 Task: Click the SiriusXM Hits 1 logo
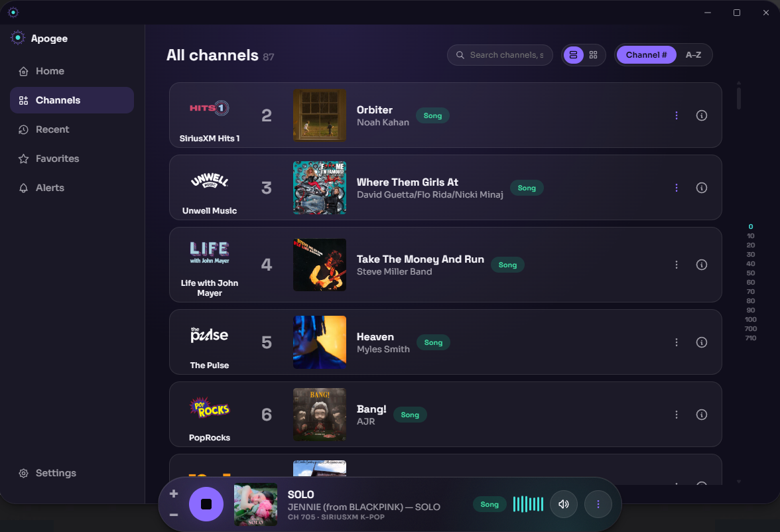[x=210, y=108]
